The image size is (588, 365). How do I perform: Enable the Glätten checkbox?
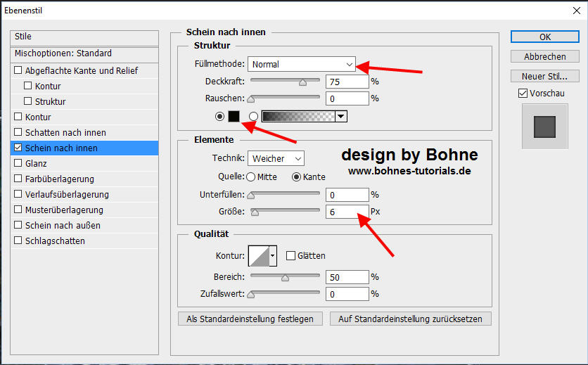tap(291, 256)
